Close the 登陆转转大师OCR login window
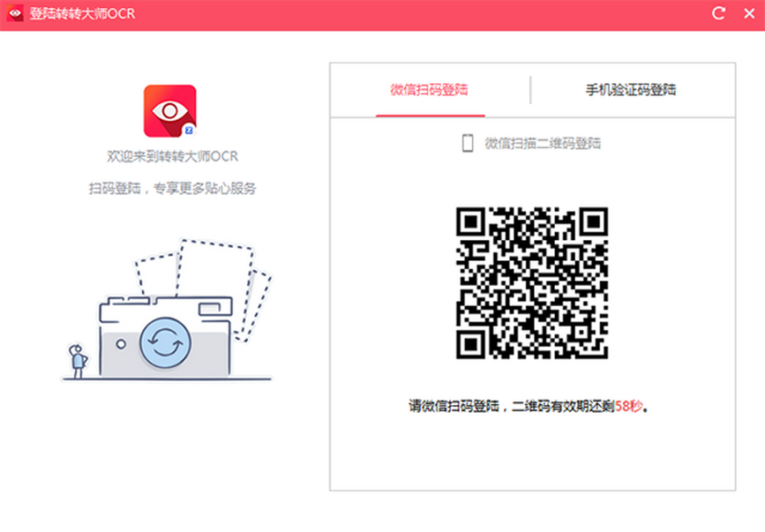The image size is (765, 532). (749, 13)
